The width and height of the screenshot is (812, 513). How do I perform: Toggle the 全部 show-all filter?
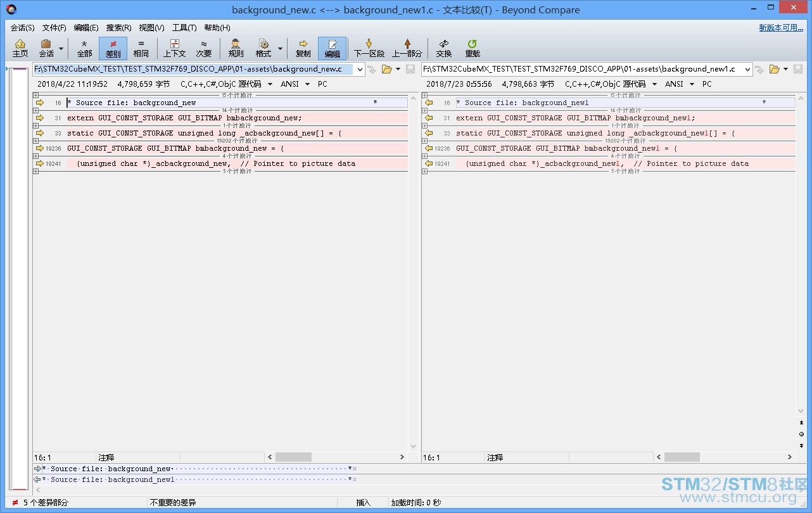tap(84, 48)
